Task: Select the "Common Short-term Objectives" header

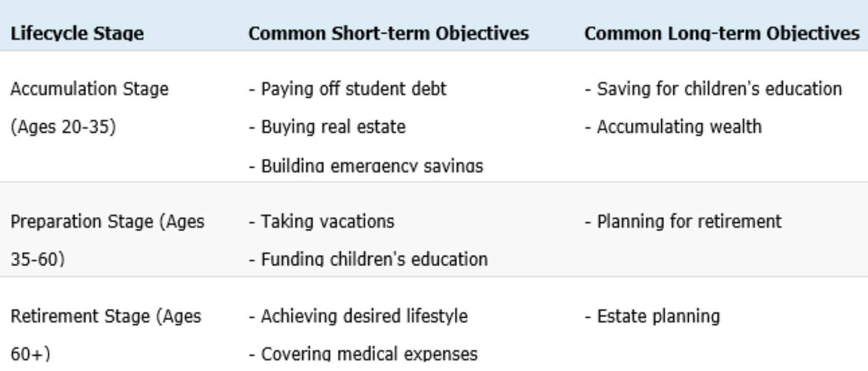Action: (388, 33)
